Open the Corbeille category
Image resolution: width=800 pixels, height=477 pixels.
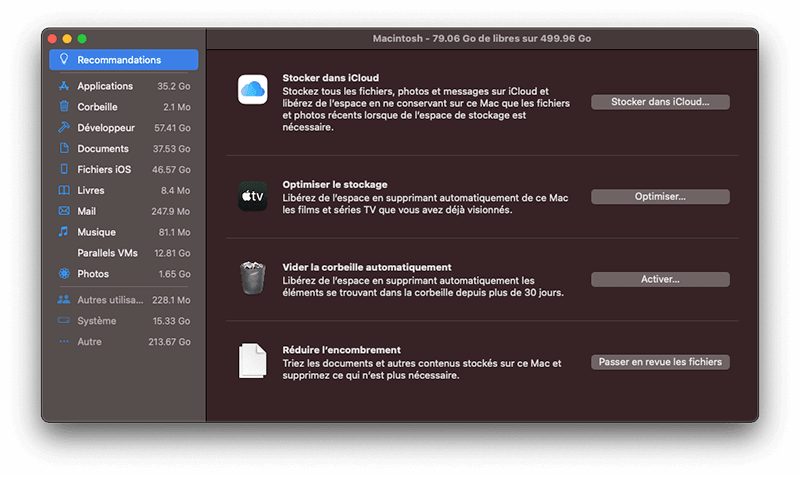(123, 107)
